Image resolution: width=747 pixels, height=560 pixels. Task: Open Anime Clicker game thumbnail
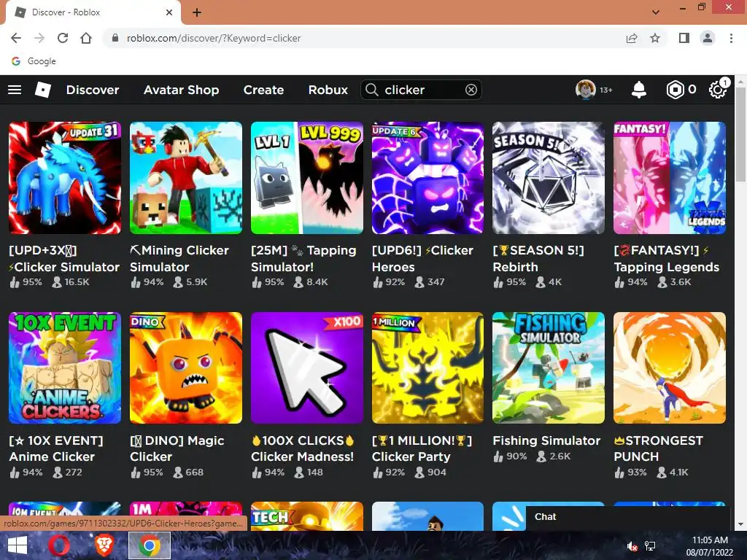tap(65, 367)
